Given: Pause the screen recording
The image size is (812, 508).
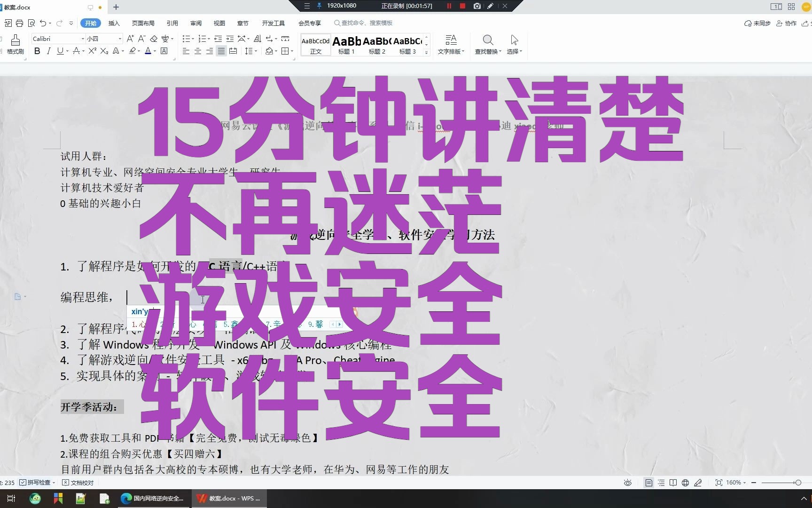Looking at the screenshot, I should (x=449, y=6).
